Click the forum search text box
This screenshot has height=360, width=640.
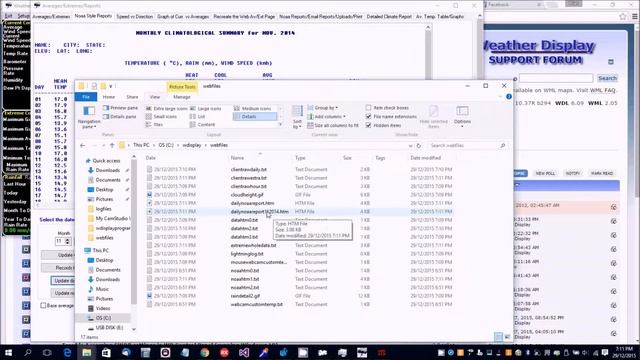(x=556, y=78)
